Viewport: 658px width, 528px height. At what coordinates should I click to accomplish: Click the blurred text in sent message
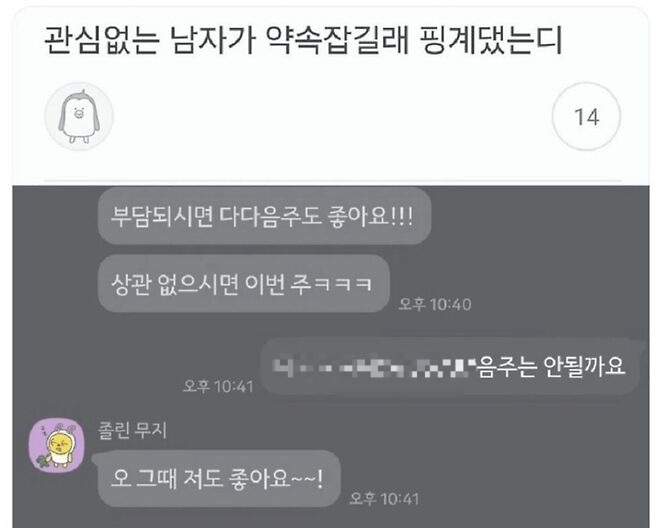(x=373, y=366)
